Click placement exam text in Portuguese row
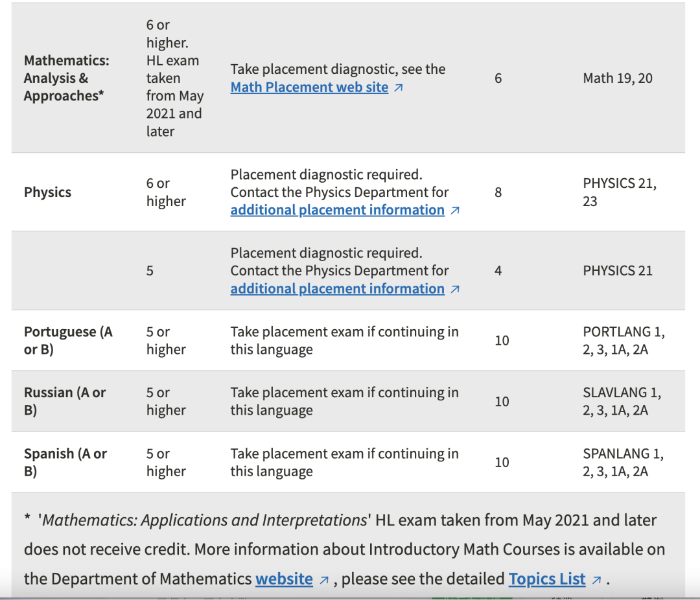This screenshot has width=700, height=600. coord(345,340)
